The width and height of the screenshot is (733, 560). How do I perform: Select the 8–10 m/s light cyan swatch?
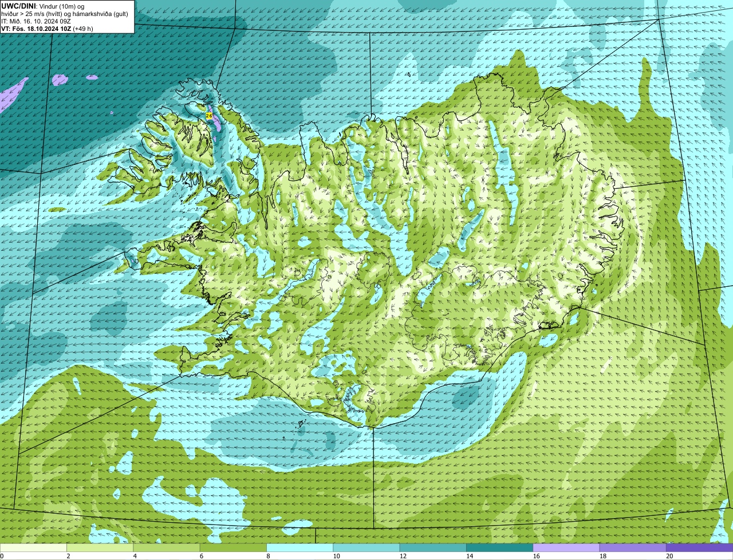click(299, 547)
